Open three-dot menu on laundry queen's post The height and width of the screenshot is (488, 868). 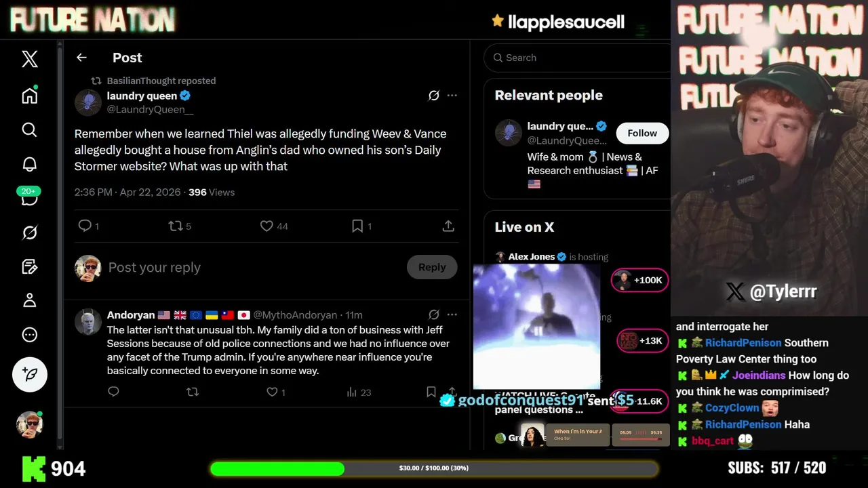(452, 96)
